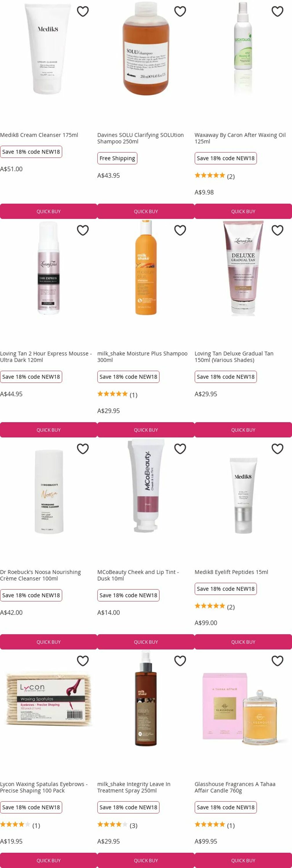The height and width of the screenshot is (868, 292).
Task: Add Loving Tan Deluxe Gradual Tan to wishlist
Action: pyautogui.click(x=277, y=230)
